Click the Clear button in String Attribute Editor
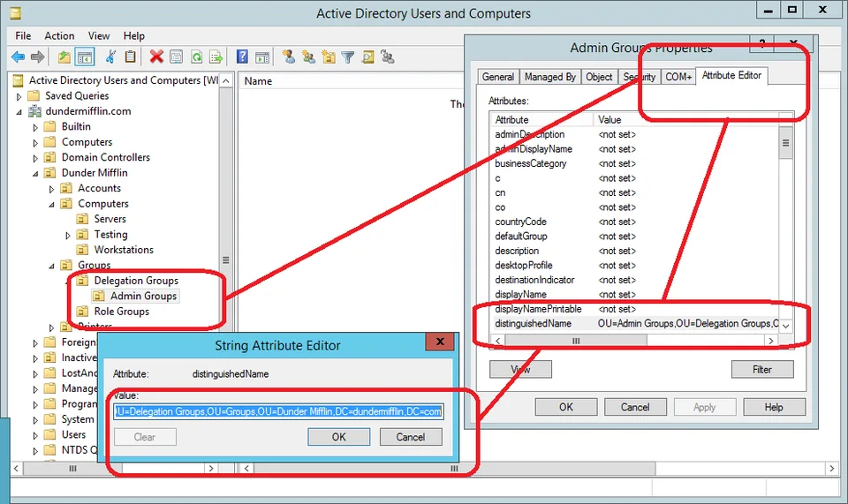The height and width of the screenshot is (504, 848). click(x=144, y=437)
